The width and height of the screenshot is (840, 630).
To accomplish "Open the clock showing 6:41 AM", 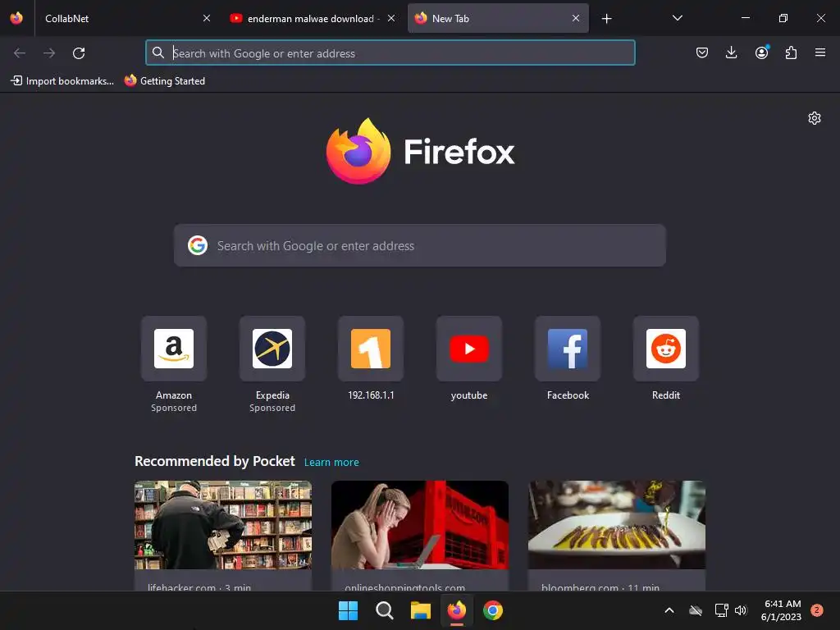I will click(x=782, y=610).
